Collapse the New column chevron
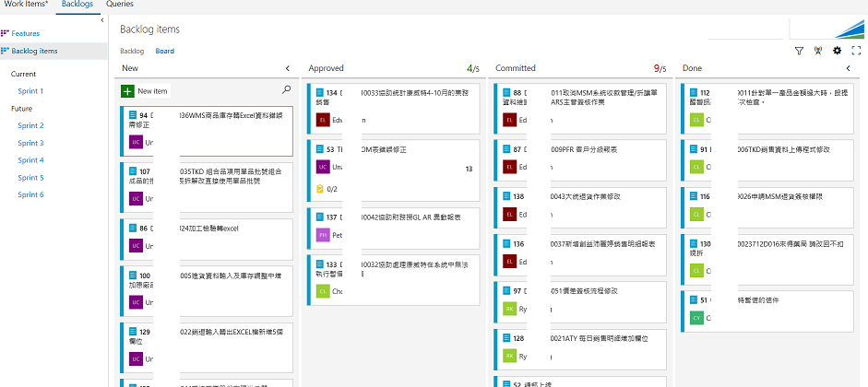The image size is (868, 387). pyautogui.click(x=287, y=68)
